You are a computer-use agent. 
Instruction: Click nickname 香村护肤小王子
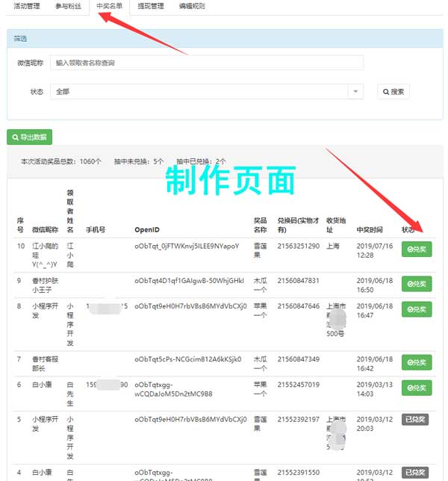pos(45,285)
